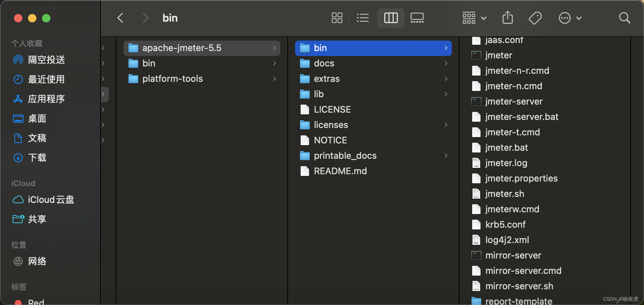Expand extras folder via its chevron

pos(446,79)
